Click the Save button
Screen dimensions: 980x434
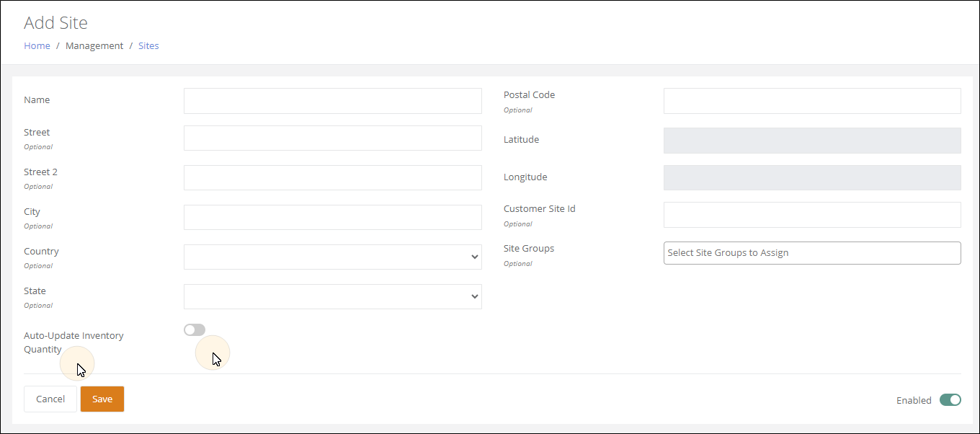[x=102, y=399]
